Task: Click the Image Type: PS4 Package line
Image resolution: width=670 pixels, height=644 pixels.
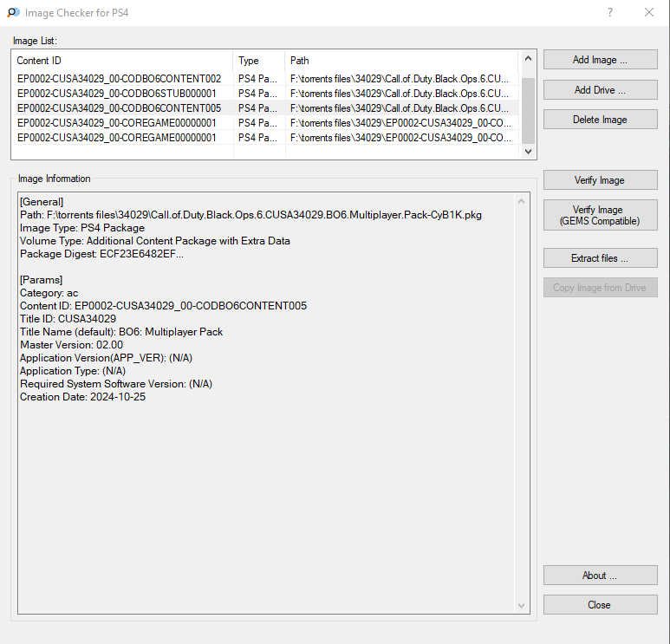Action: tap(82, 228)
